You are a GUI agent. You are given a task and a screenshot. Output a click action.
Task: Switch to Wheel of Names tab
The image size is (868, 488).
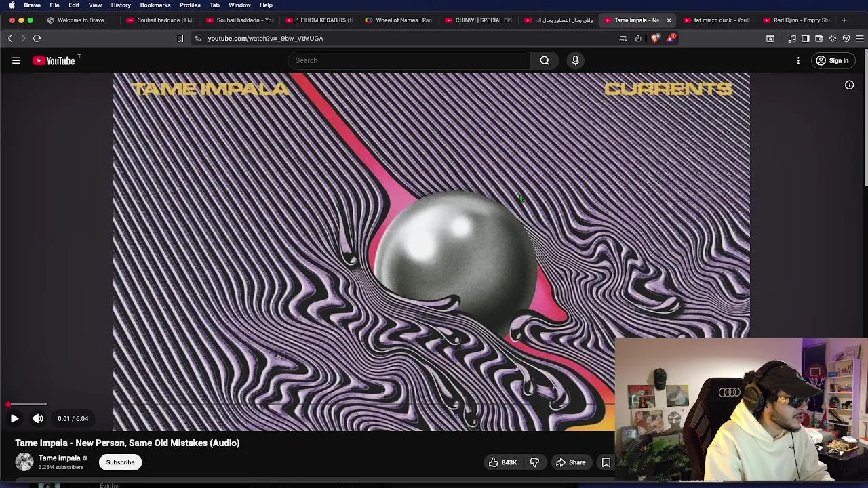click(399, 20)
